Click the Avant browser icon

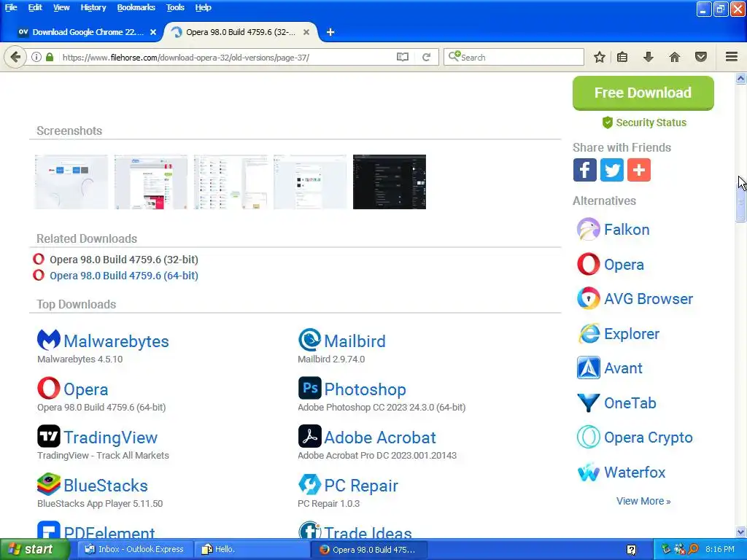coord(589,368)
